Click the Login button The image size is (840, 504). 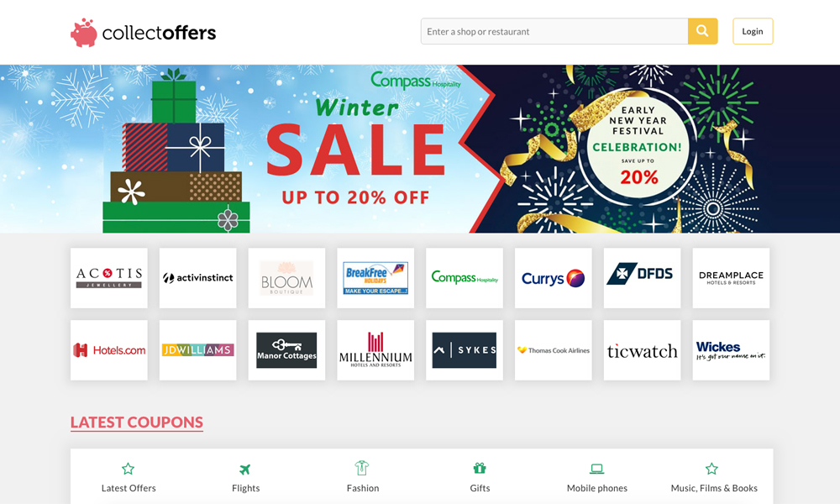pos(753,31)
